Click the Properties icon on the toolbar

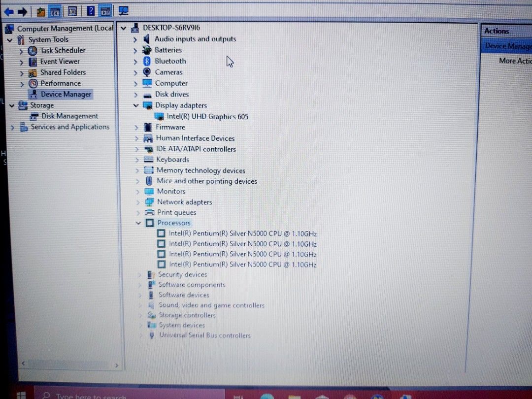pyautogui.click(x=72, y=11)
